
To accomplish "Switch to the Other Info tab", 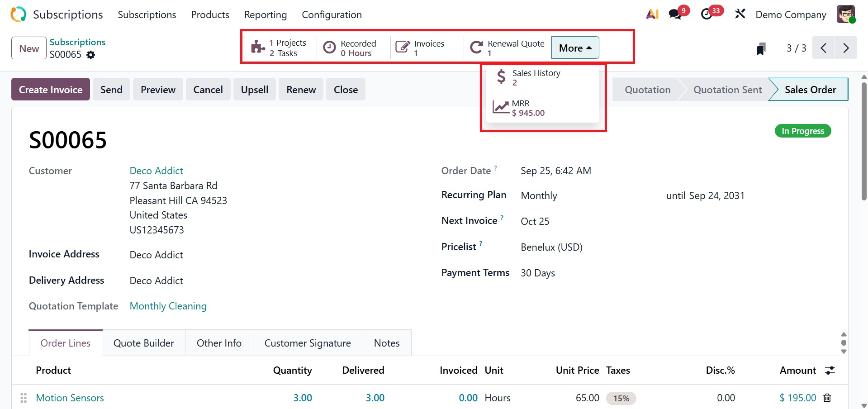I will tap(219, 343).
